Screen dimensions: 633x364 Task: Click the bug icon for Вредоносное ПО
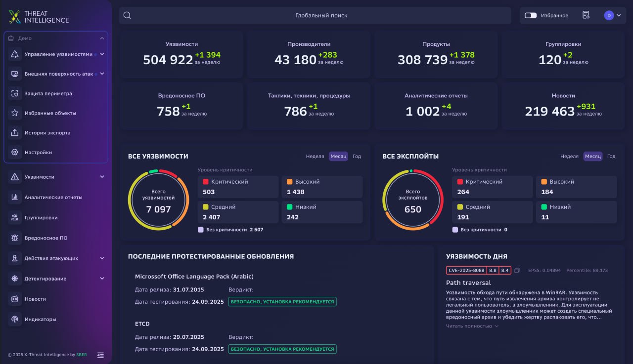15,238
